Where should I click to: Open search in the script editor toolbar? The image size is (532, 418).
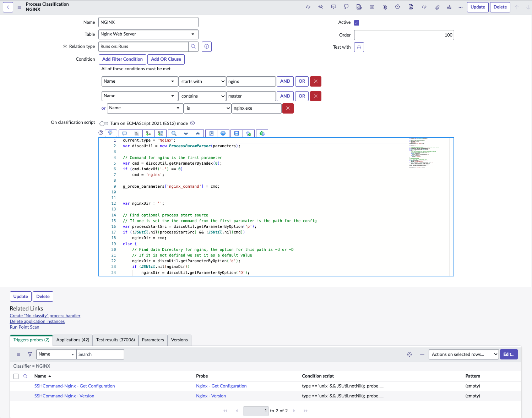point(174,133)
